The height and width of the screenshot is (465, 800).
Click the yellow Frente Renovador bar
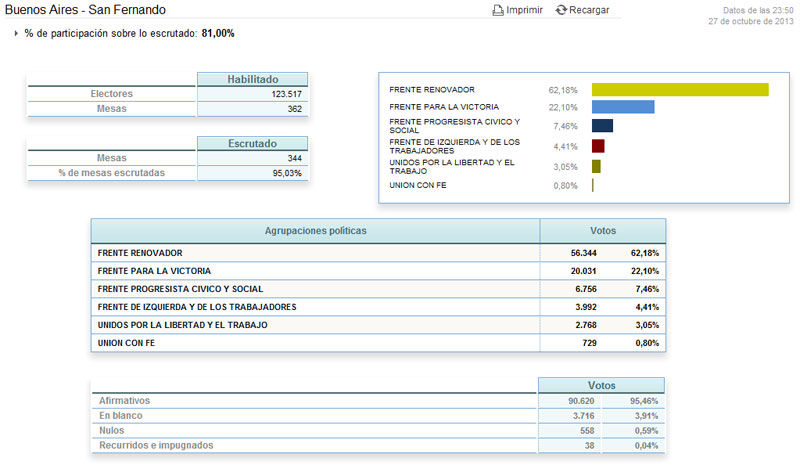[680, 90]
